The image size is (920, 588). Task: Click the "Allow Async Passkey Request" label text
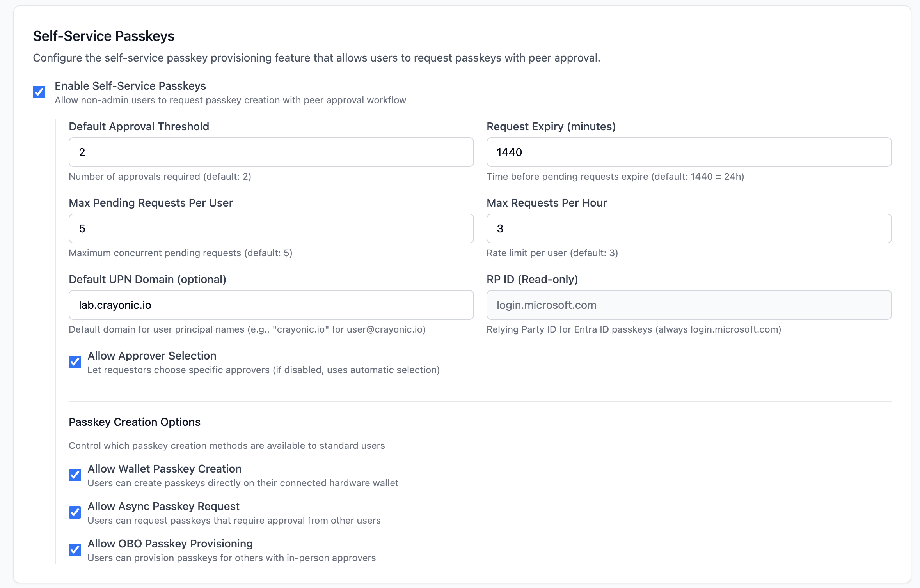click(163, 506)
